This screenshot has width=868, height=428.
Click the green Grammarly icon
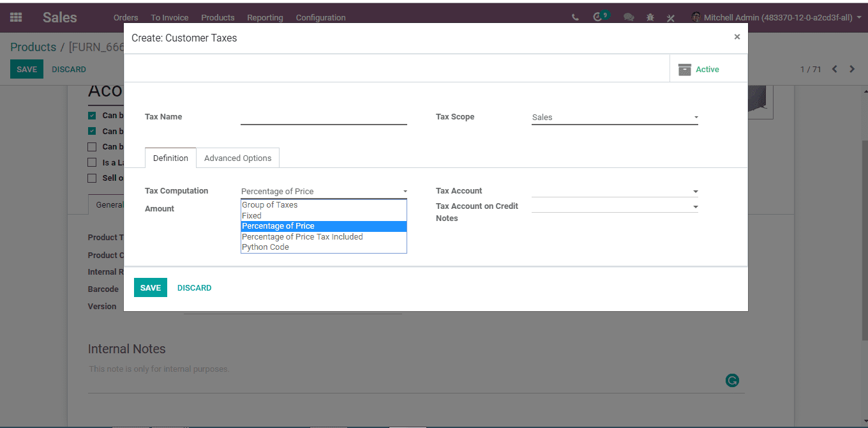coord(732,381)
